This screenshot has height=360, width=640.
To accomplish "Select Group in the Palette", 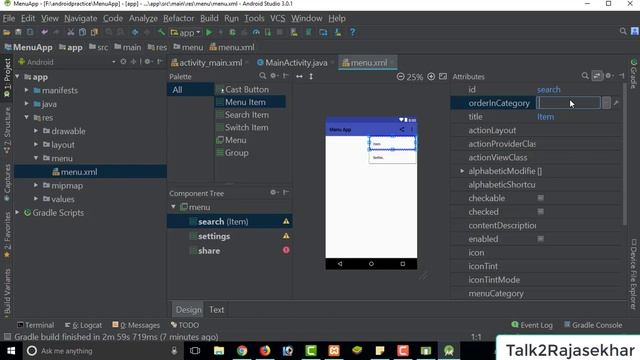I will click(x=236, y=153).
